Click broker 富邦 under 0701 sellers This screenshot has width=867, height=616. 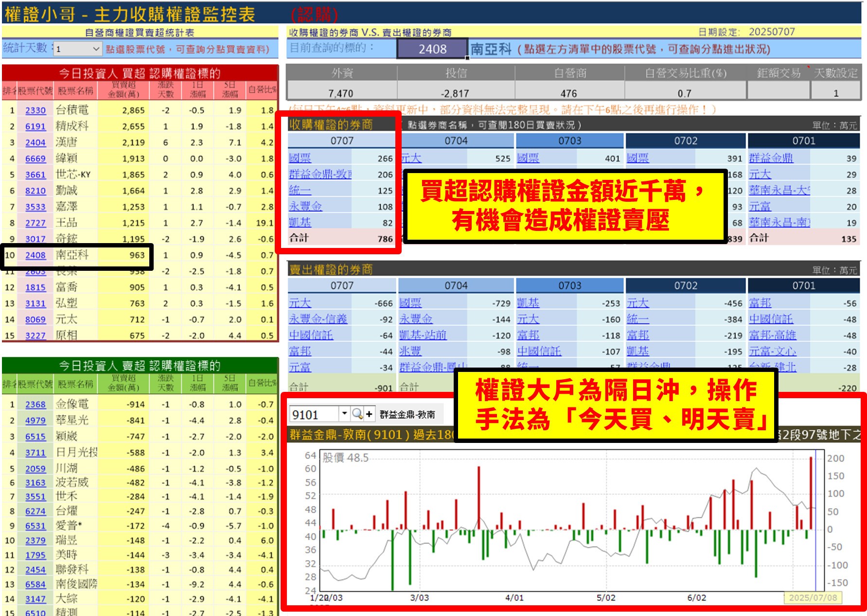pos(760,303)
